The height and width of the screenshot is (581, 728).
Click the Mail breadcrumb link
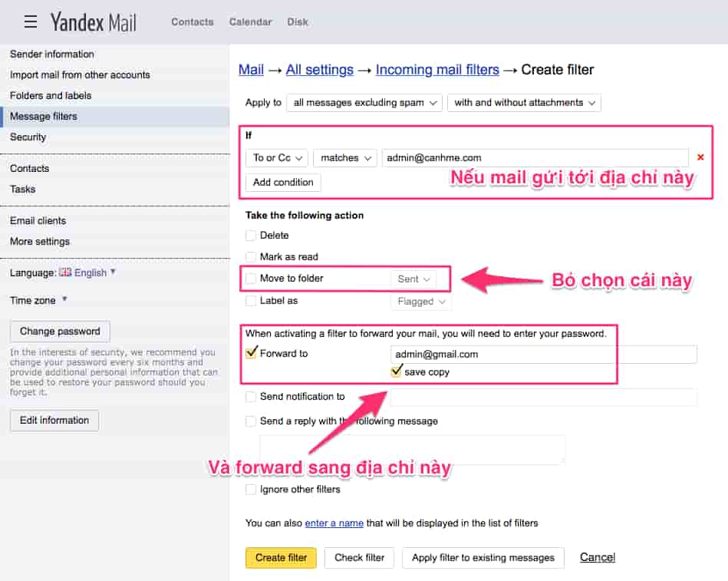pyautogui.click(x=251, y=70)
